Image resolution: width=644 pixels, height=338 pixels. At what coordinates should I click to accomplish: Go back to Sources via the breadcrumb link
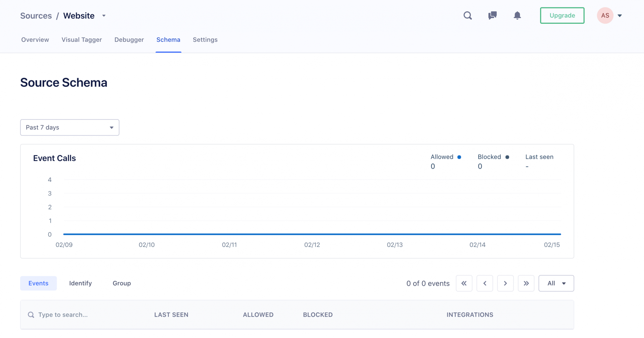point(36,15)
